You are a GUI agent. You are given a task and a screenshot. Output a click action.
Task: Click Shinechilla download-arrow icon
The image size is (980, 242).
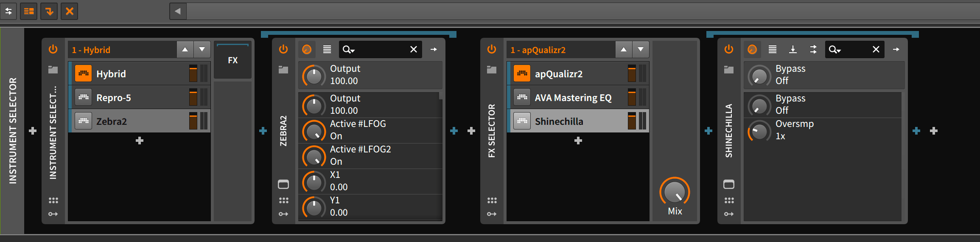pos(793,50)
